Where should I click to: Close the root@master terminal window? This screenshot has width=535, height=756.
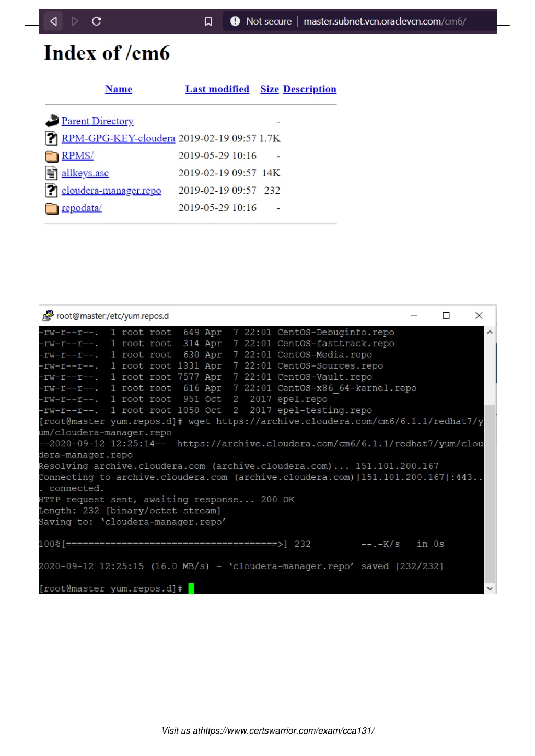click(x=479, y=315)
